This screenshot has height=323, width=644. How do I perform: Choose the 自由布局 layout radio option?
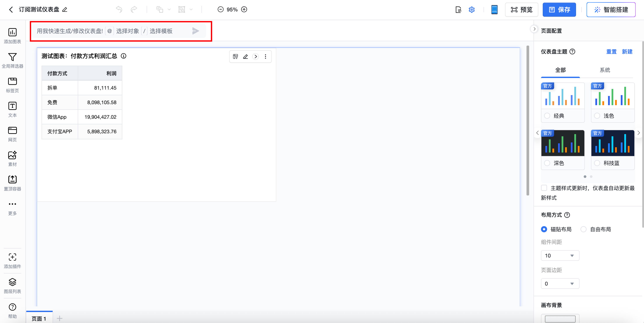tap(584, 229)
